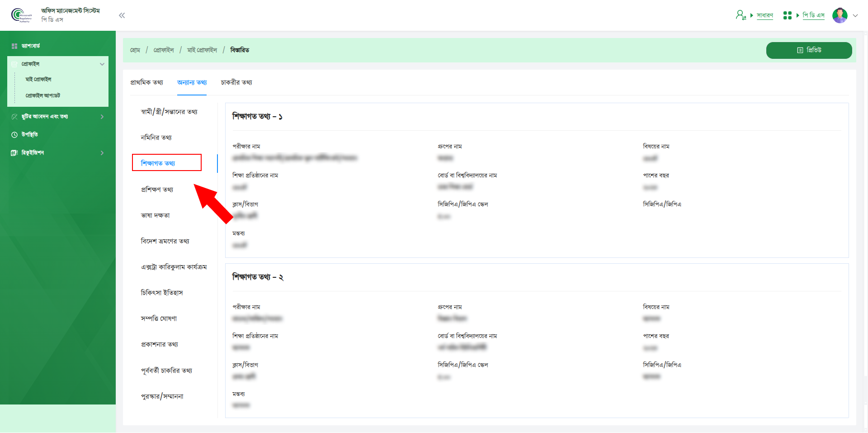Click the preview icon inside প্রিভিউ button

[800, 50]
